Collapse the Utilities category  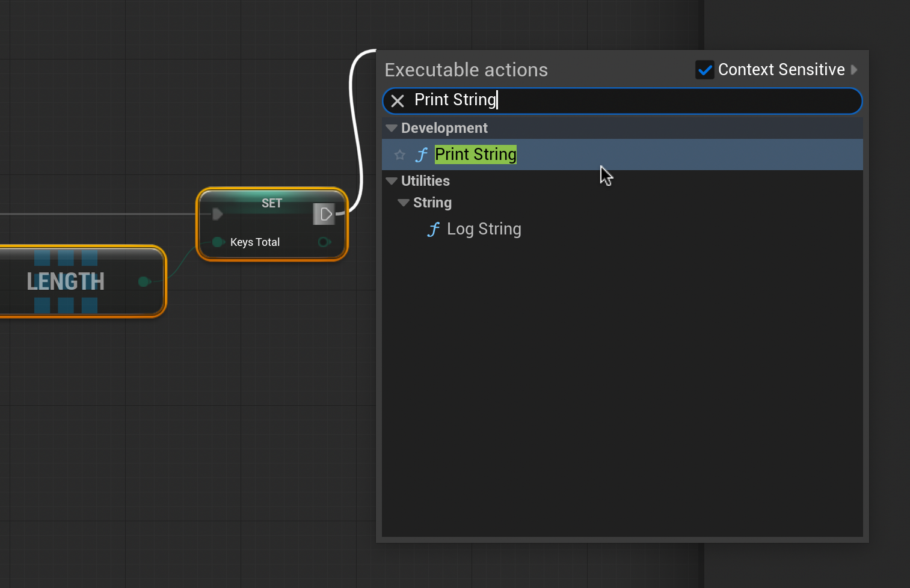coord(392,181)
